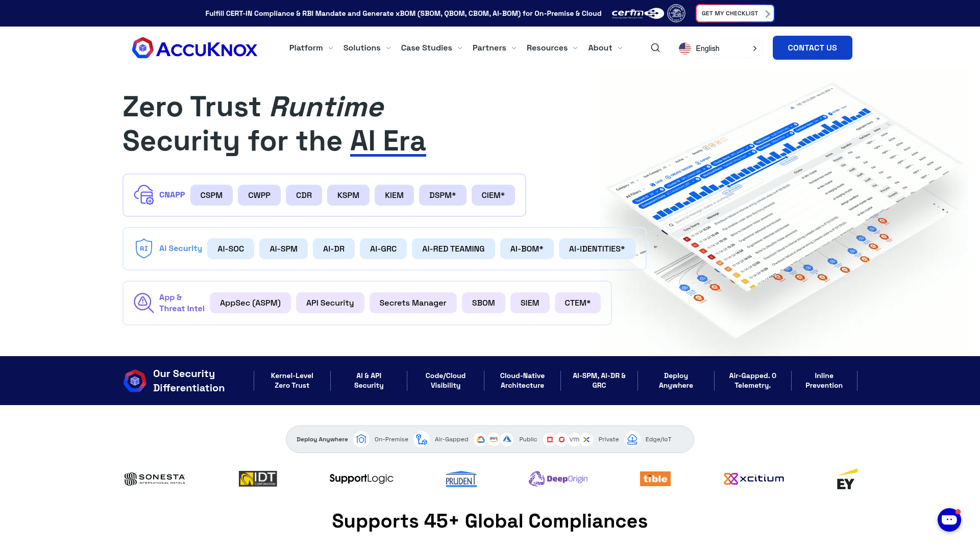Click the AWS icon
The height and width of the screenshot is (551, 980).
[x=494, y=439]
